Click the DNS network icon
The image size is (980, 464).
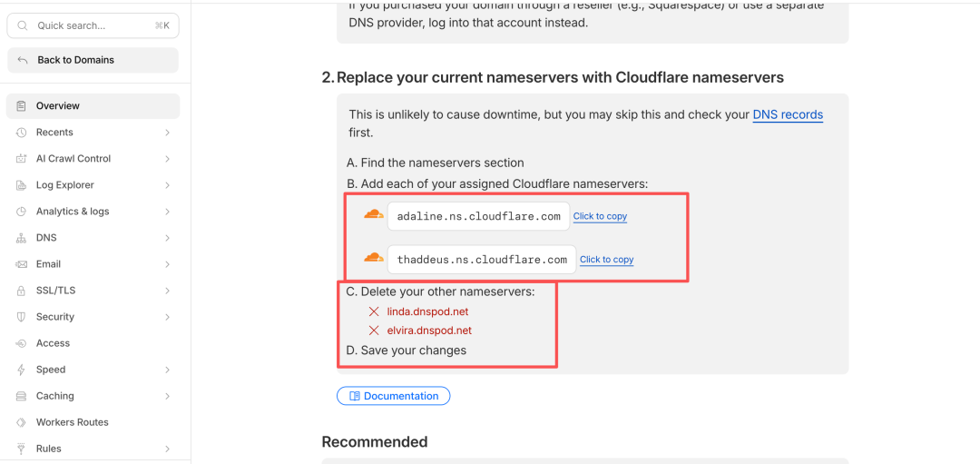coord(21,238)
